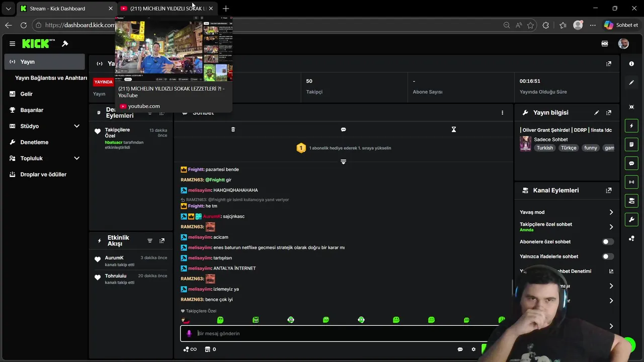Click the purple microphone icon in the message box
Screen dimensions: 644x362
pyautogui.click(x=189, y=333)
